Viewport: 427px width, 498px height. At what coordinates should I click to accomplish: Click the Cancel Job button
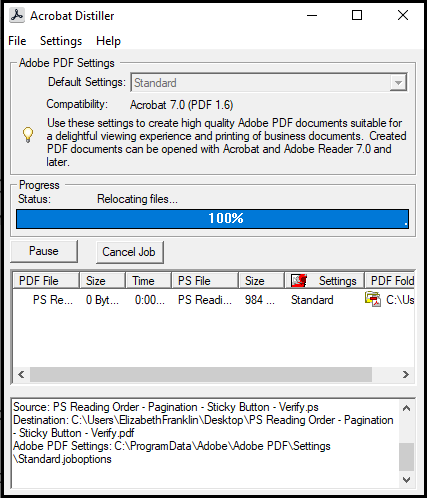tap(130, 252)
